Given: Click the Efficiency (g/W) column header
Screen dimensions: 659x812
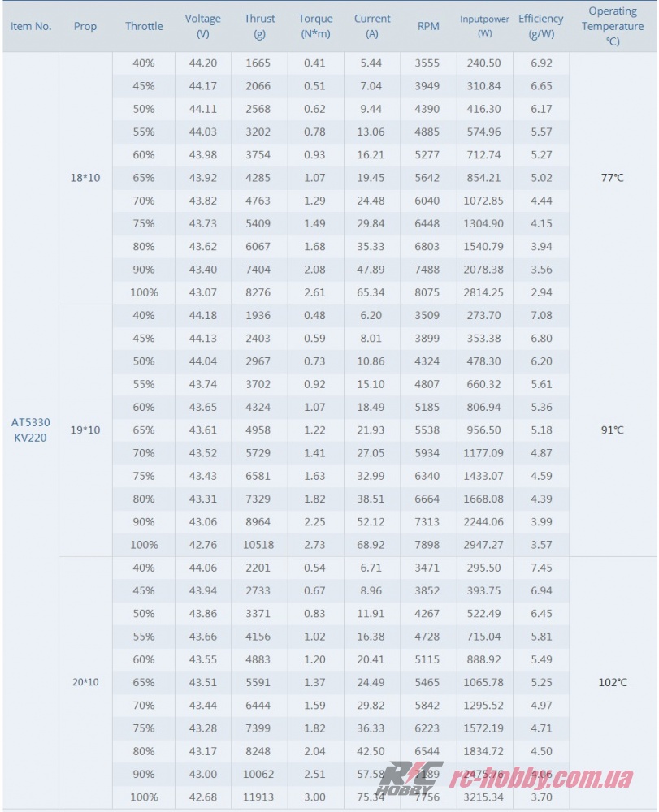Looking at the screenshot, I should (541, 26).
